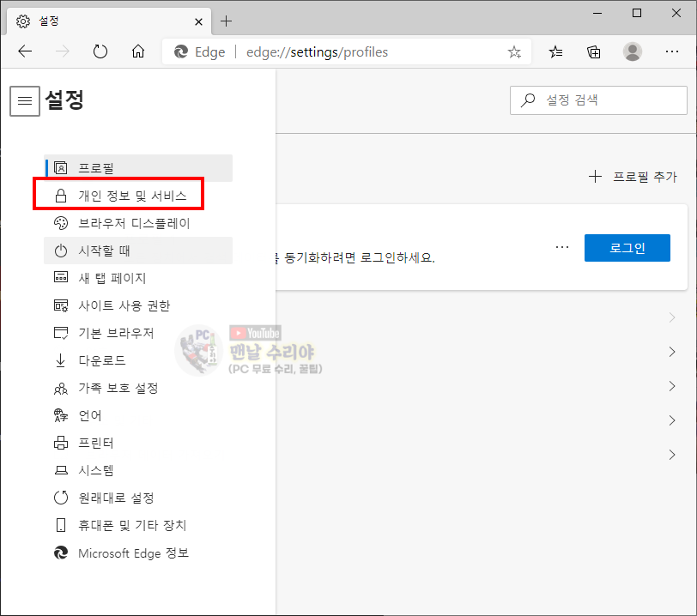Expand the first profile option chevron
Viewport: 697px width, 616px height.
click(672, 317)
